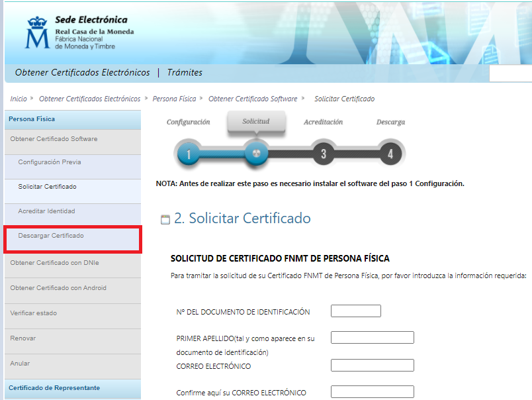532x400 pixels.
Task: Open Obtener Certificados Electrónicos breadcrumb link
Action: (89, 99)
